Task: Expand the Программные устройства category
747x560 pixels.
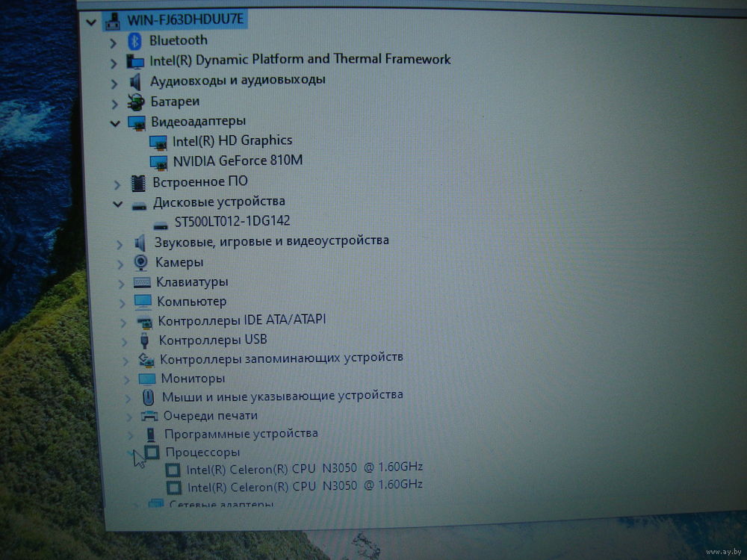Action: (131, 435)
